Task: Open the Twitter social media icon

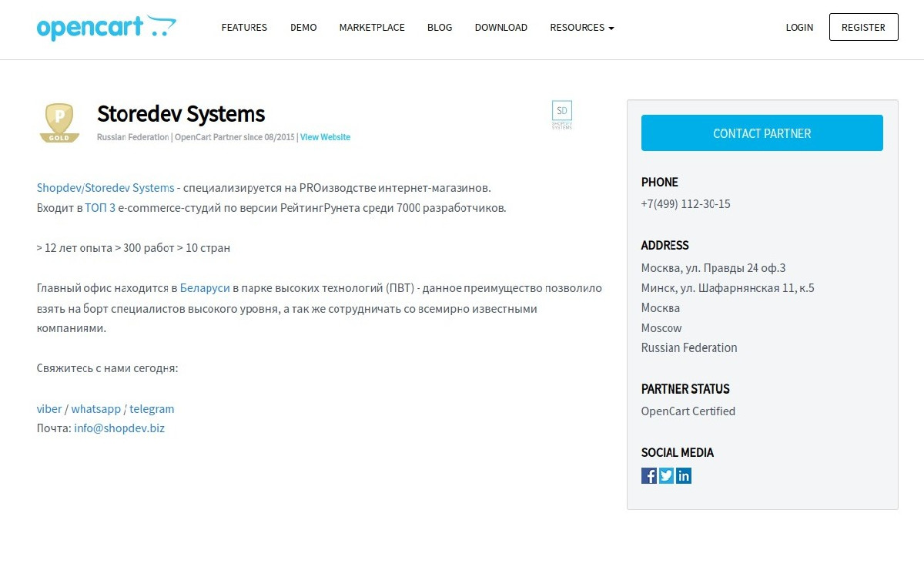Action: pos(667,475)
